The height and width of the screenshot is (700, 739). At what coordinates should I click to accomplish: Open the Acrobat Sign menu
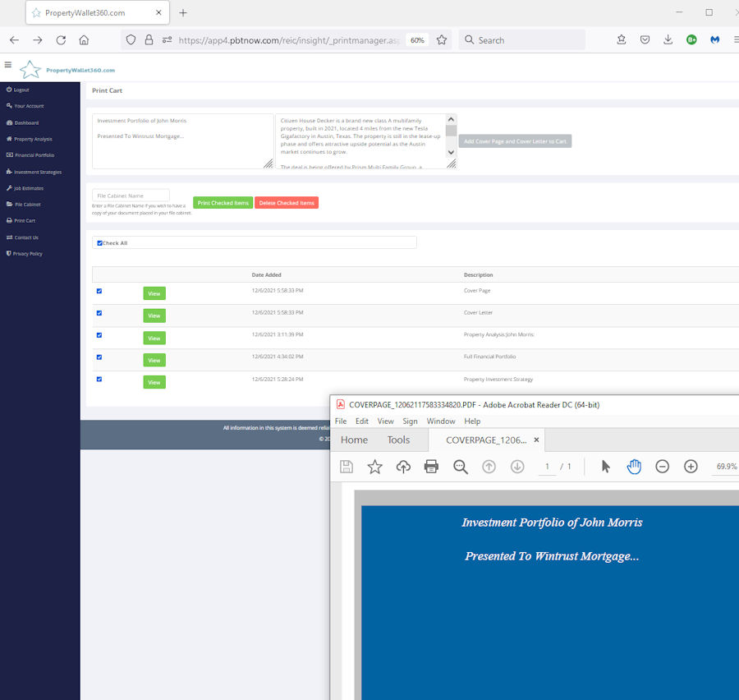[410, 421]
